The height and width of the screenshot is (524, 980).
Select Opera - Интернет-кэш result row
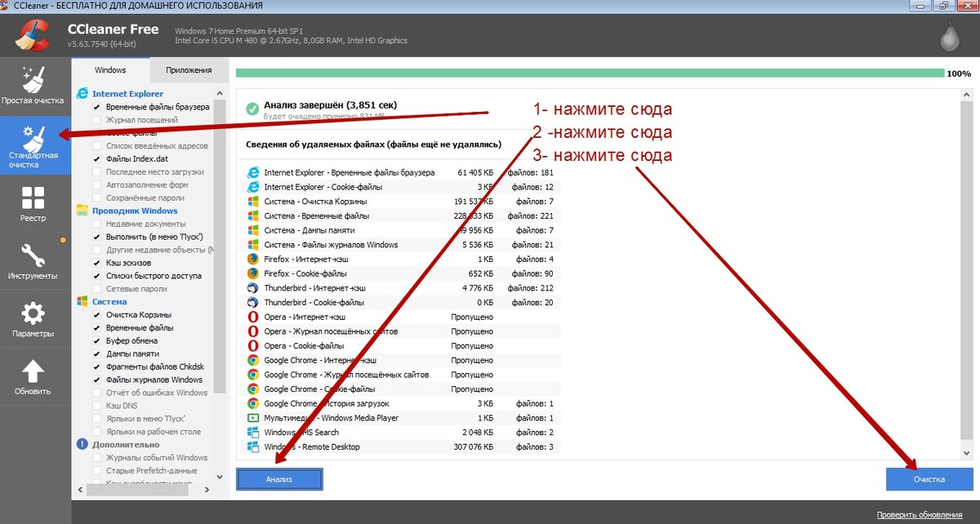(x=403, y=317)
